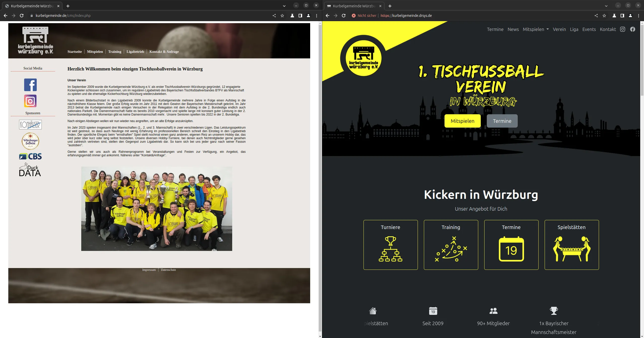644x338 pixels.
Task: Click the Instagram icon in the dark navbar
Action: [623, 29]
